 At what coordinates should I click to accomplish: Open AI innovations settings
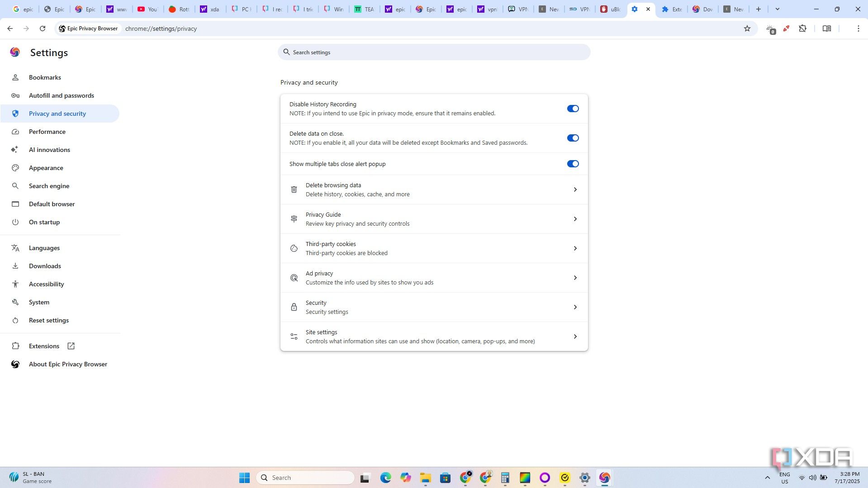click(x=60, y=150)
